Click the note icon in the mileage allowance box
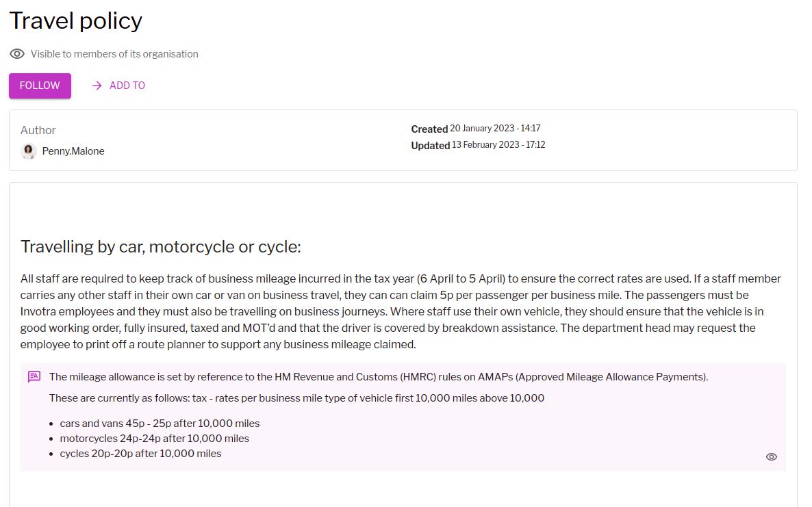Viewport: 812px width, 507px height. tap(34, 376)
